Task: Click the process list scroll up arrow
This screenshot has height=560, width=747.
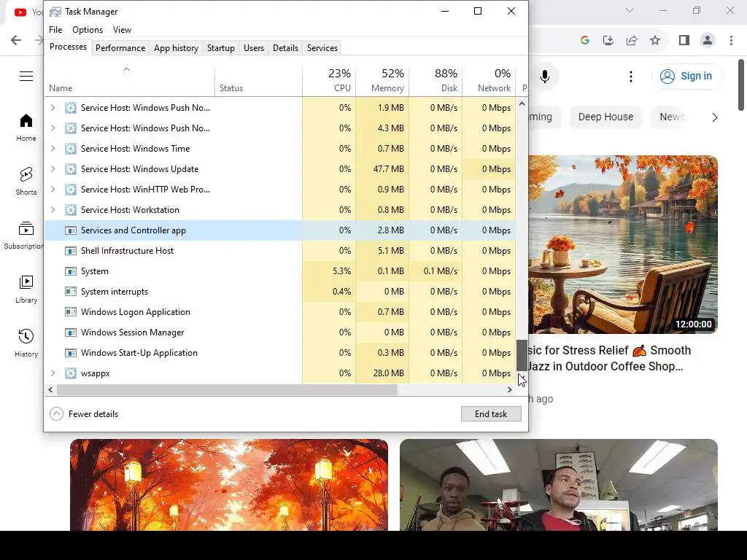Action: coord(522,104)
